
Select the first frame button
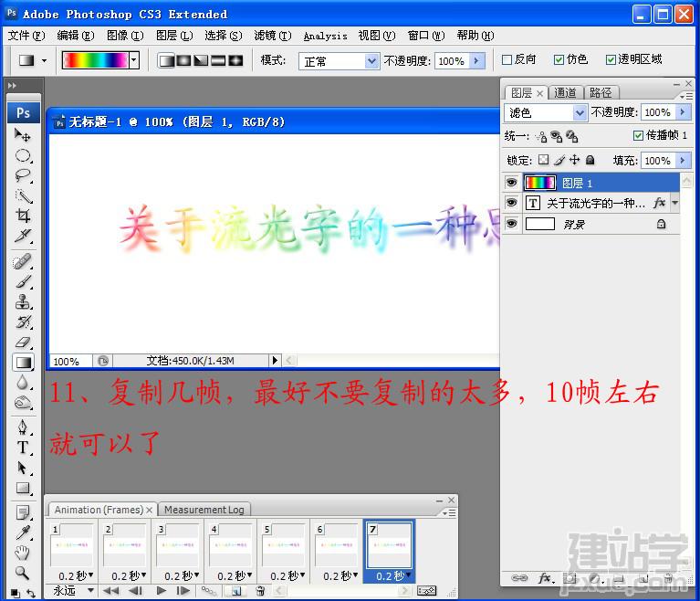click(110, 591)
